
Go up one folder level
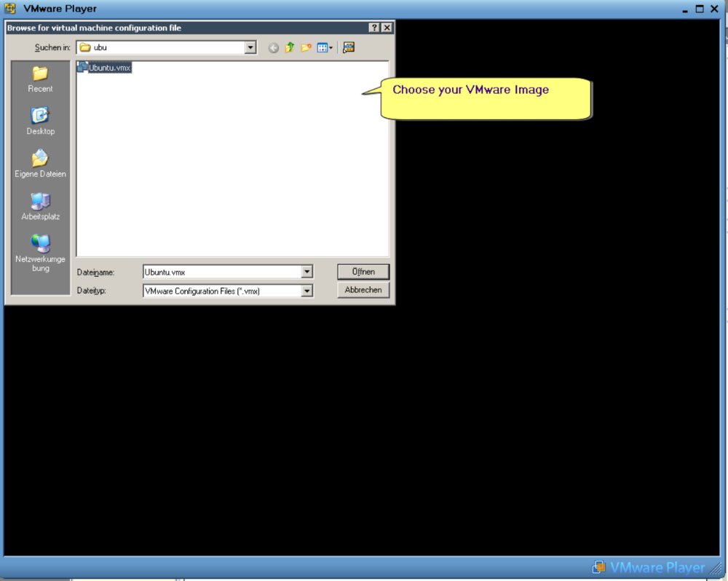[290, 47]
